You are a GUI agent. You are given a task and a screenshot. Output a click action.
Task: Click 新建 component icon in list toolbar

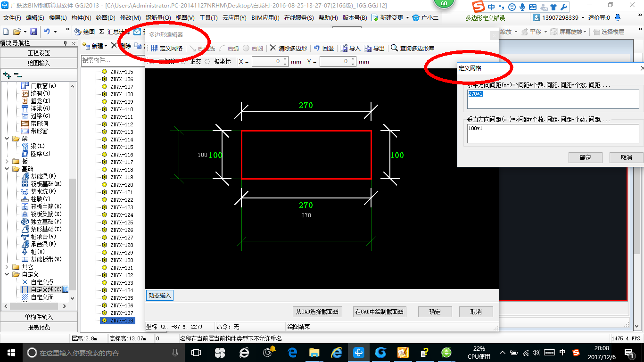point(87,46)
